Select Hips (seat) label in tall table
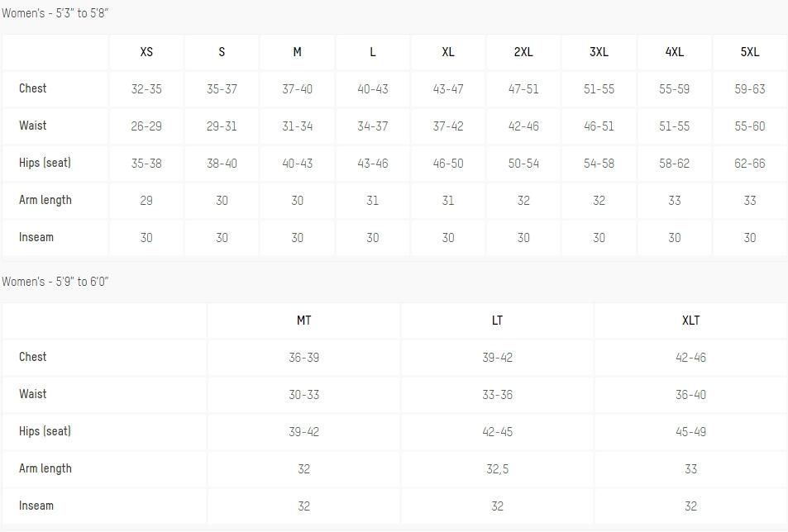Screen dimensions: 788x532 [x=45, y=431]
